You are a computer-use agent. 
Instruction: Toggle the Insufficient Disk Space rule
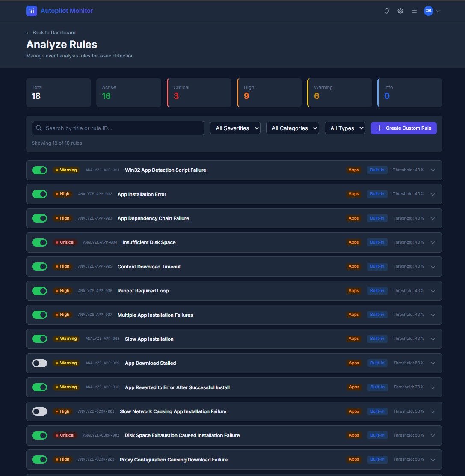[39, 242]
